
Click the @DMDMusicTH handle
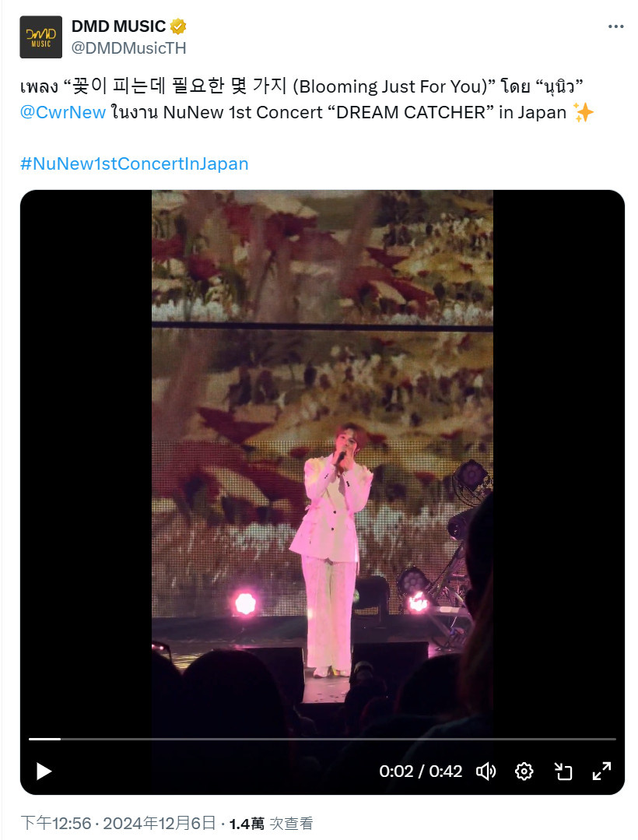coord(129,48)
